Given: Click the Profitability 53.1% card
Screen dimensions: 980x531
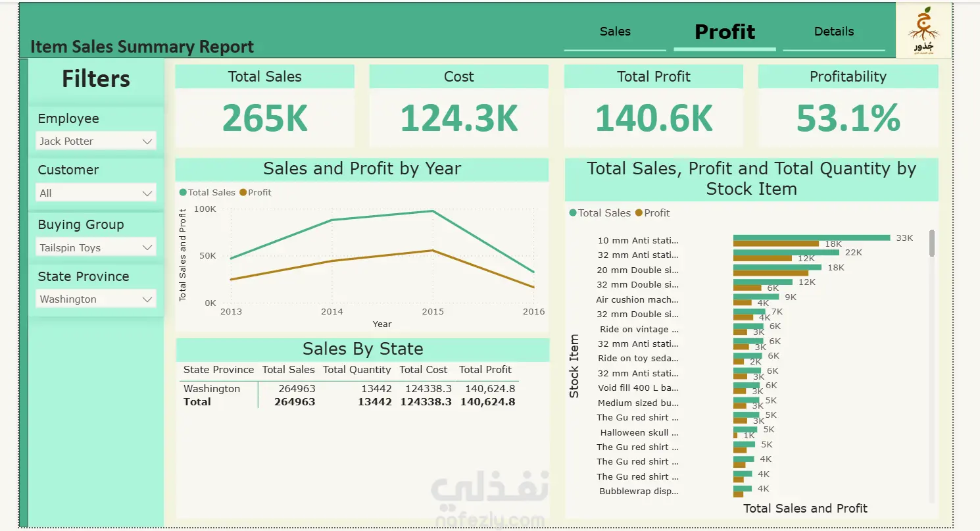Looking at the screenshot, I should (x=848, y=105).
